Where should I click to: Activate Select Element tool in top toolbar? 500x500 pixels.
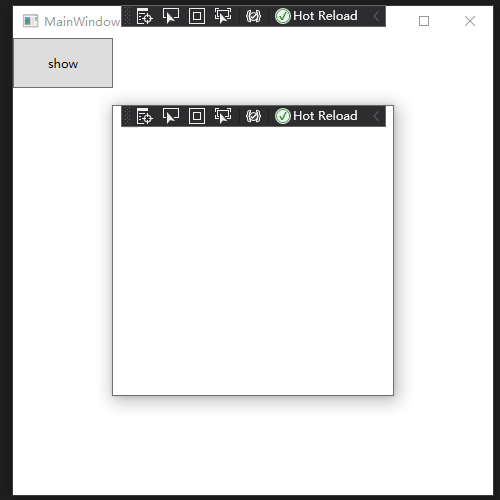171,16
